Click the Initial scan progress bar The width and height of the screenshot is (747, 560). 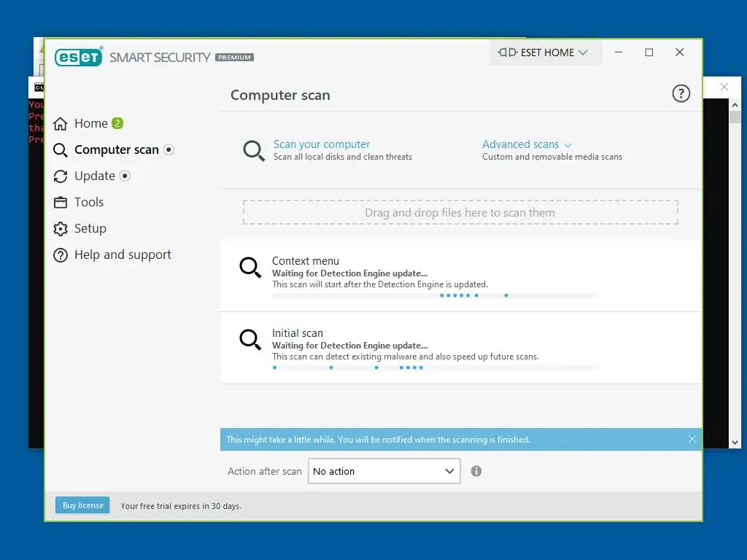tap(436, 367)
